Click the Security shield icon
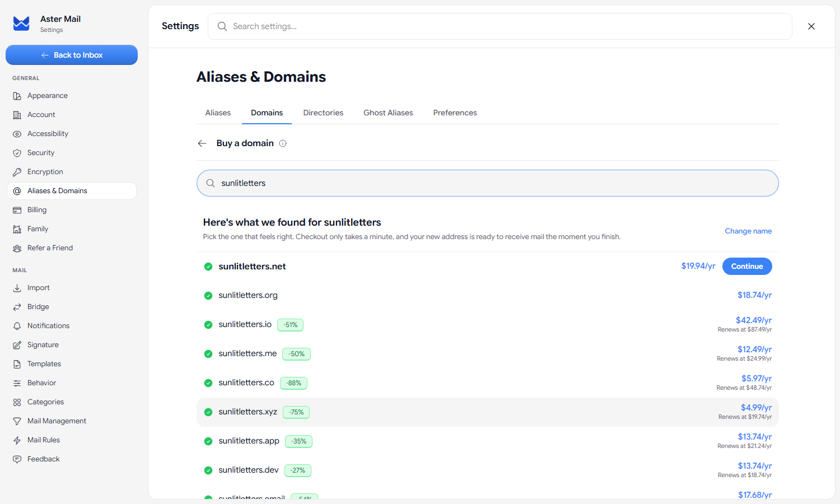This screenshot has width=840, height=504. pos(17,153)
